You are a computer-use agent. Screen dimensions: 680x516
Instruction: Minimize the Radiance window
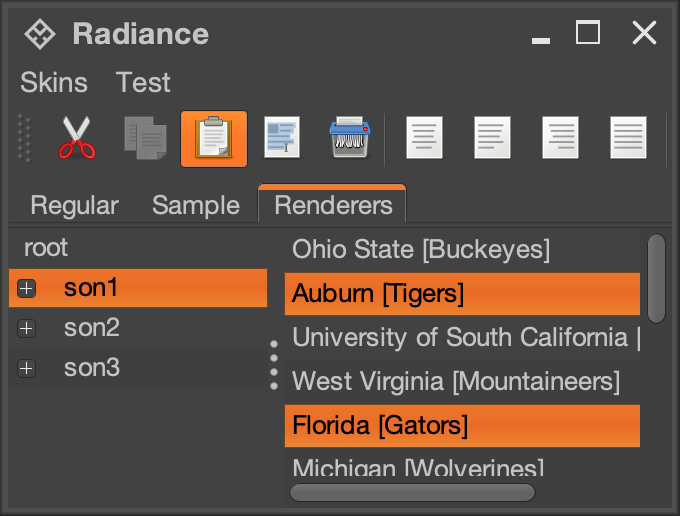(541, 41)
